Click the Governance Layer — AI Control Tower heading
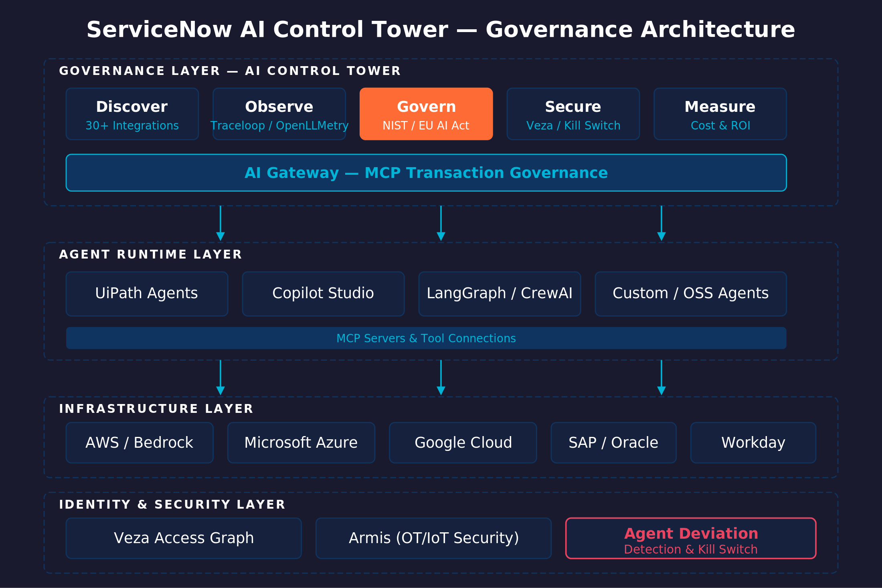 click(230, 71)
